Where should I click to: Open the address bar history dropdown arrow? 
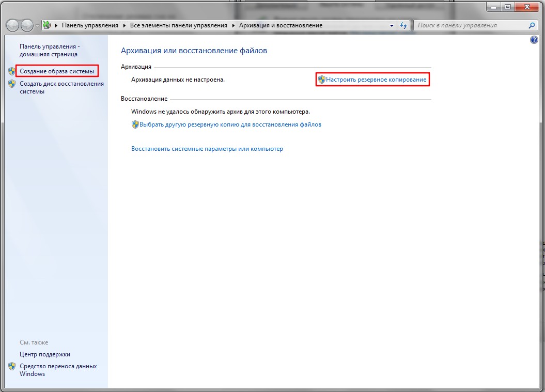(x=392, y=25)
